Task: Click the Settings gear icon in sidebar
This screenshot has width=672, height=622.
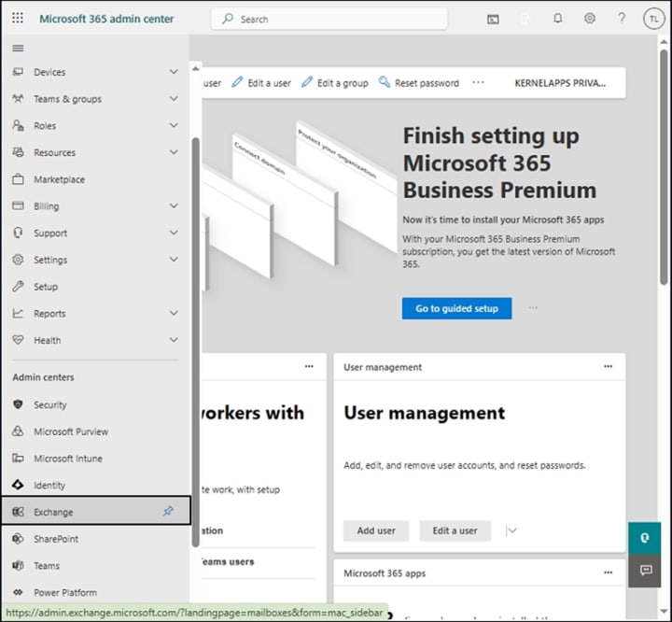Action: pos(18,260)
